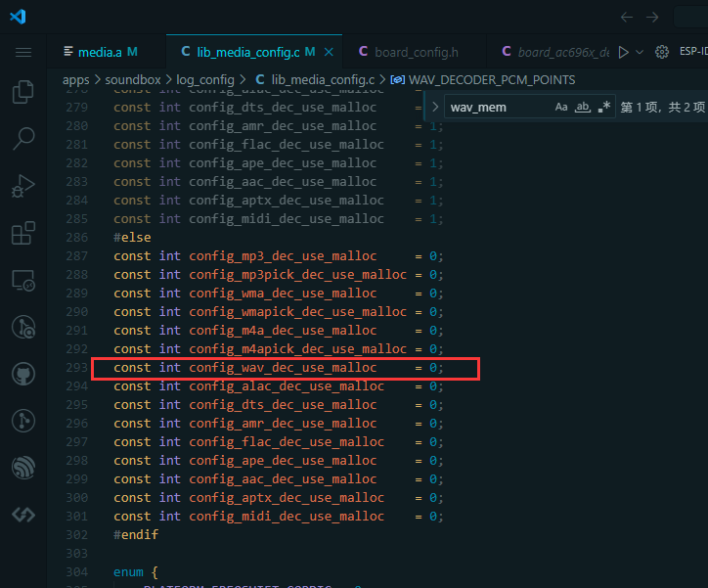Switch to the lib_media_config.c tab
708x588 pixels.
coord(254,53)
